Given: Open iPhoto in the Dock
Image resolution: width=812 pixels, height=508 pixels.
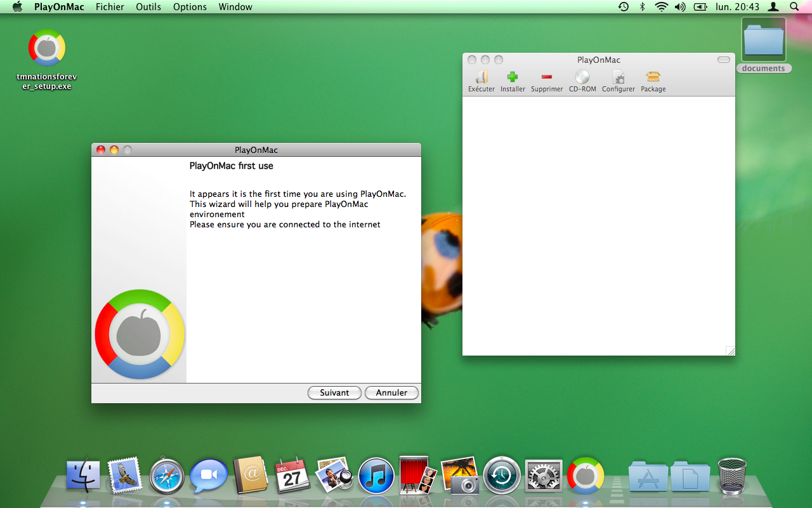Looking at the screenshot, I should point(459,475).
